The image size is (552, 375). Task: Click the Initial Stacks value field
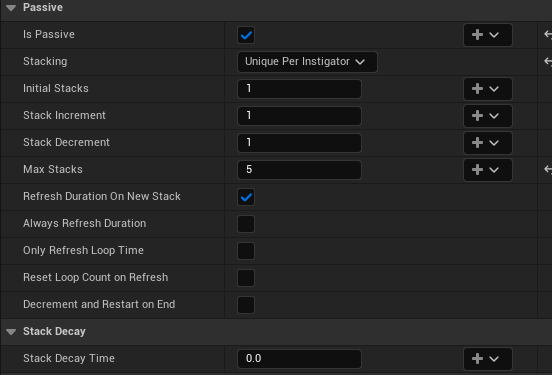[299, 88]
